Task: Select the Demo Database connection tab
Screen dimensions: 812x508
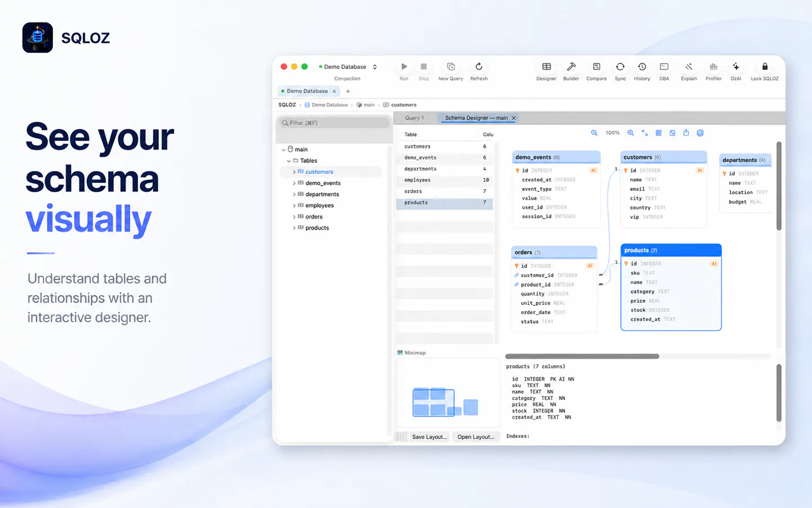Action: (x=308, y=91)
